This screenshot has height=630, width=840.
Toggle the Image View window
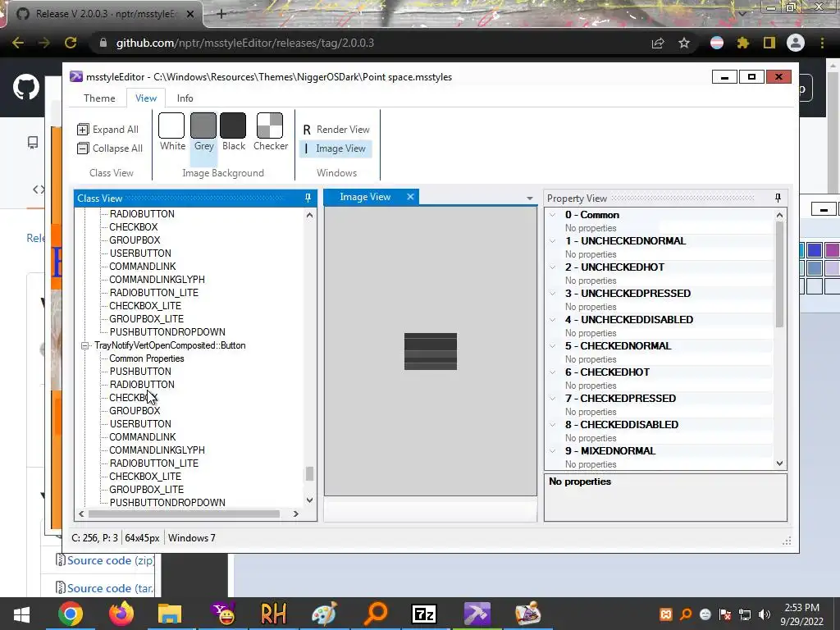pyautogui.click(x=336, y=148)
